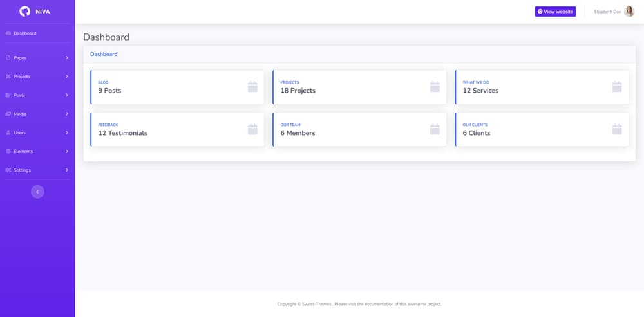The height and width of the screenshot is (317, 644).
Task: Open the Elisabeth Doe user menu
Action: (607, 12)
